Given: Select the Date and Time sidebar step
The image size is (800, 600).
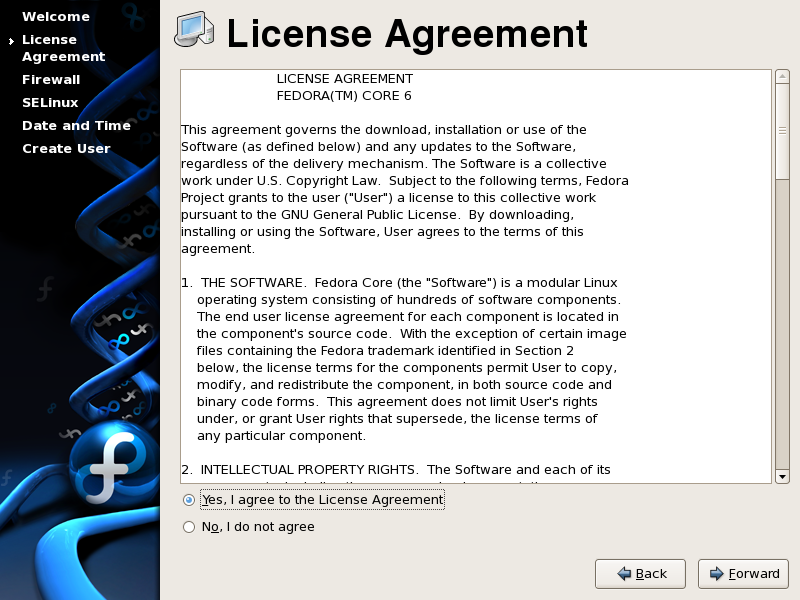Looking at the screenshot, I should tap(77, 126).
